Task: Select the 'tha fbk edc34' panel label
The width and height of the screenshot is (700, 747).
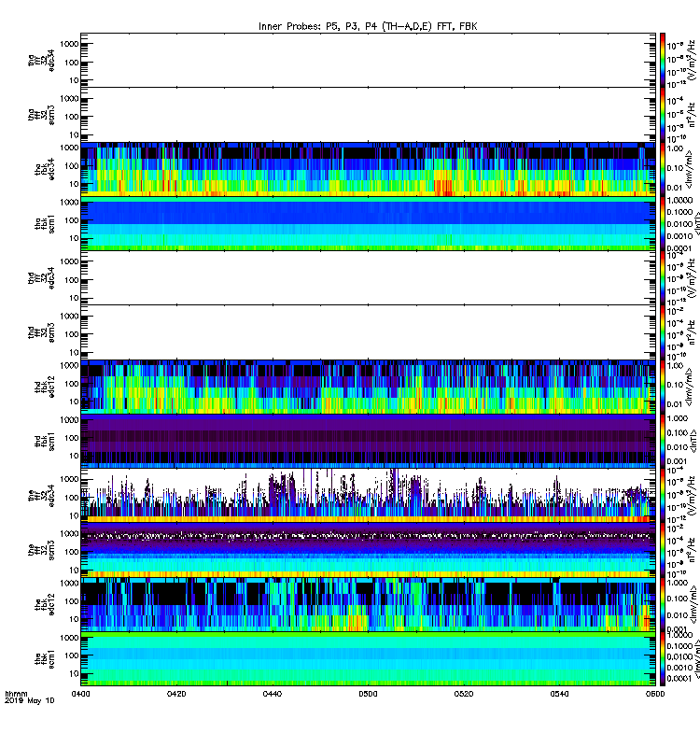Action: (44, 169)
